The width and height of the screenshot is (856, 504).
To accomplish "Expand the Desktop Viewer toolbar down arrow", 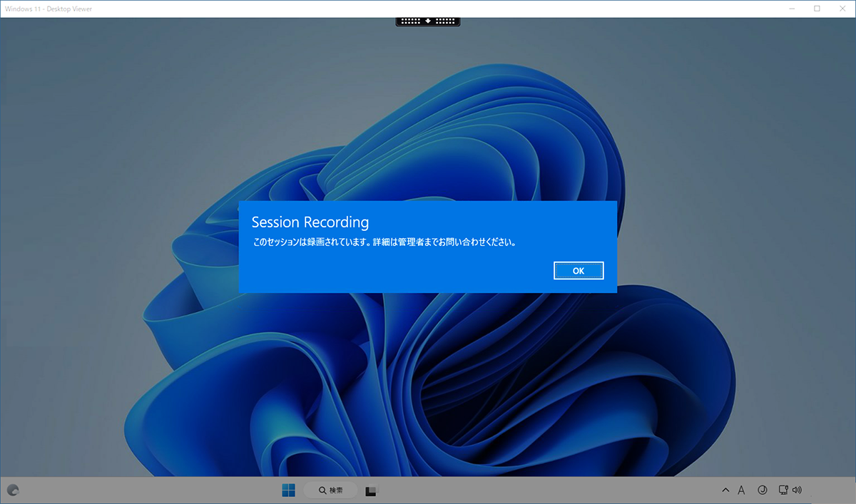I will tap(428, 21).
